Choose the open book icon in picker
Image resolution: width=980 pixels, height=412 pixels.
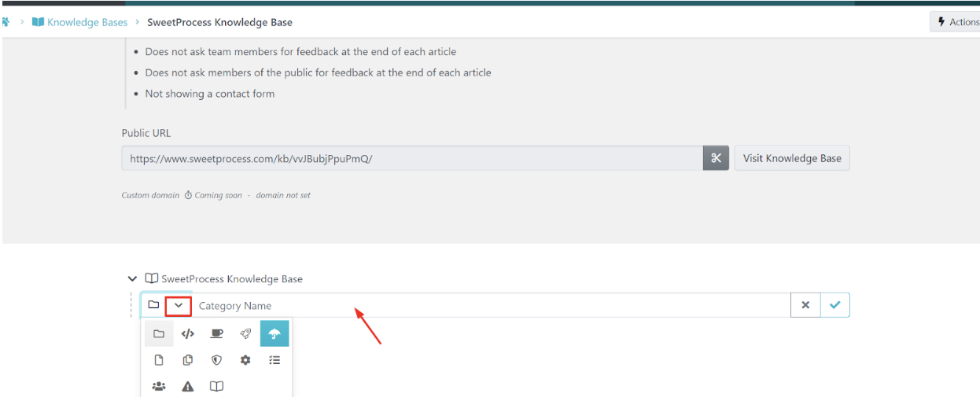(x=216, y=387)
